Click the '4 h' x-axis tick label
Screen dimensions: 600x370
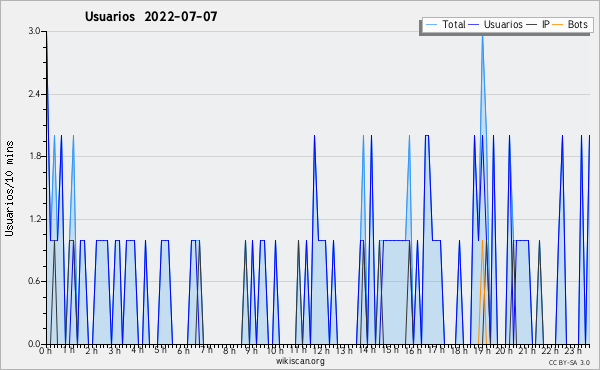pos(137,350)
